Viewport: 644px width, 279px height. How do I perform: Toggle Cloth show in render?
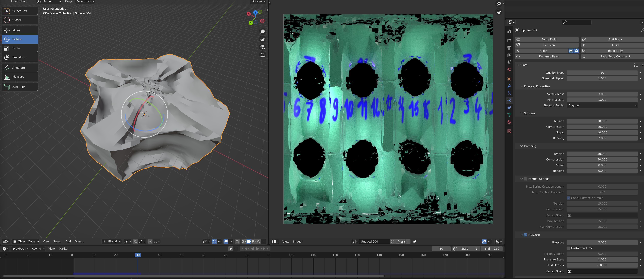tap(576, 51)
